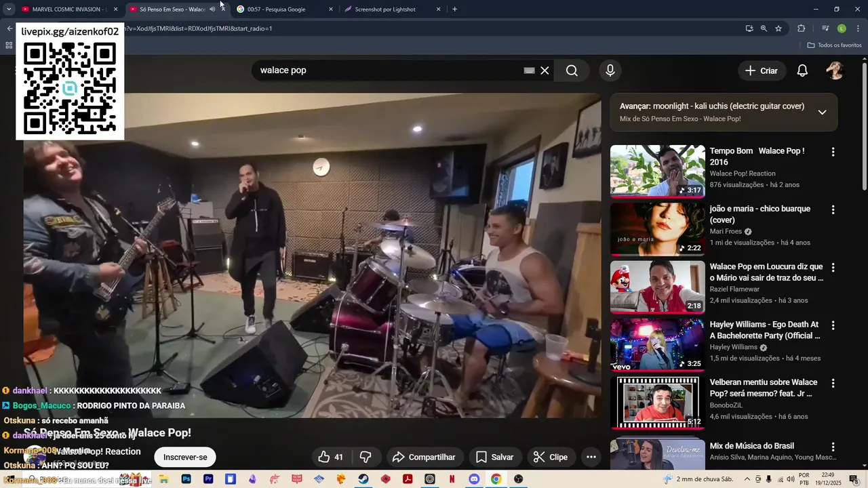Expand the Avançar mix playlist chevron
Image resolution: width=868 pixels, height=488 pixels.
click(x=822, y=113)
